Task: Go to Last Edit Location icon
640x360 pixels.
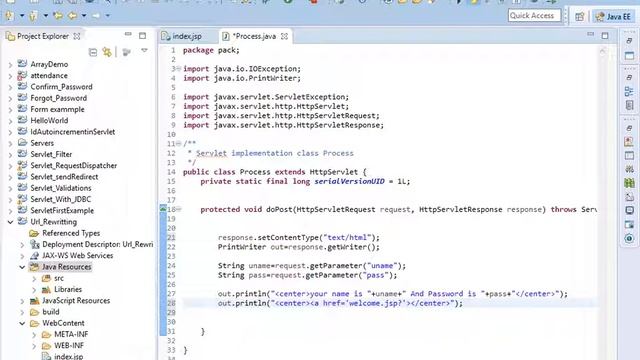Action: (x=58, y=16)
